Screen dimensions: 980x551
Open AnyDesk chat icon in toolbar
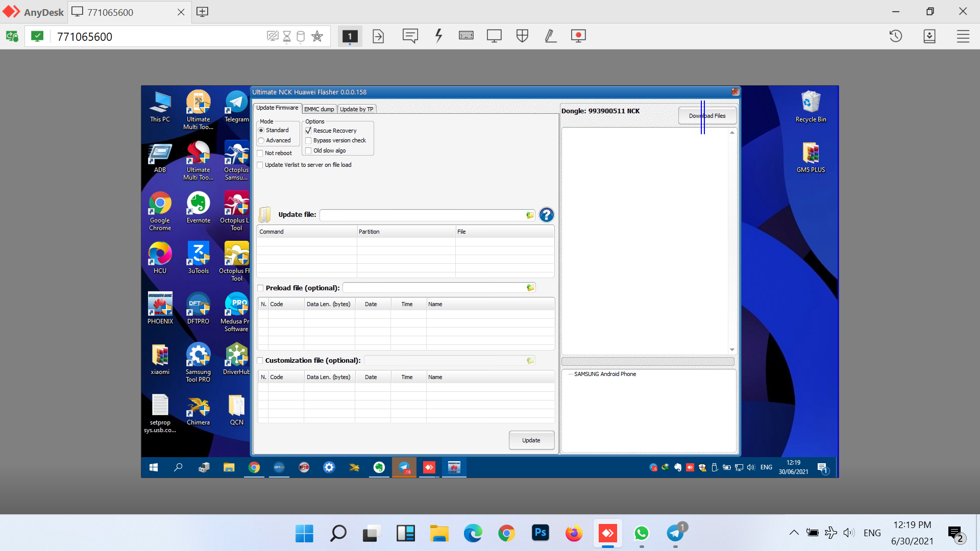[x=410, y=36]
